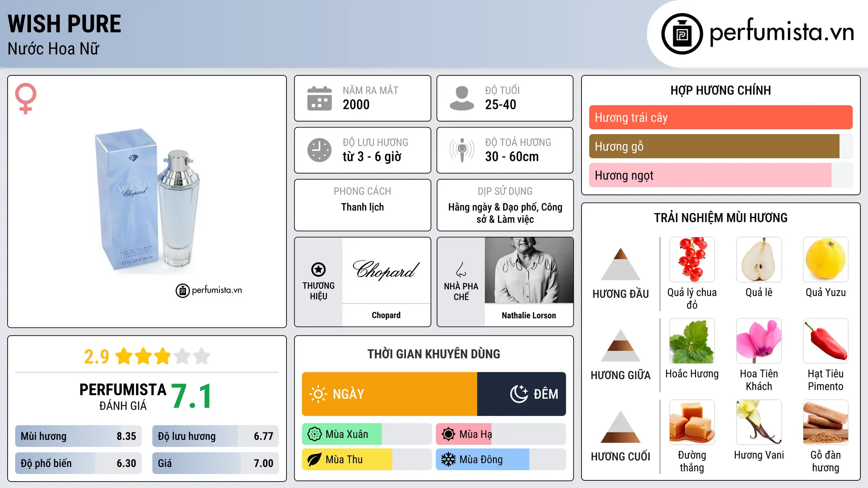The width and height of the screenshot is (868, 488).
Task: Open the Gỗ đàn hương sandalwood image
Action: [x=826, y=422]
